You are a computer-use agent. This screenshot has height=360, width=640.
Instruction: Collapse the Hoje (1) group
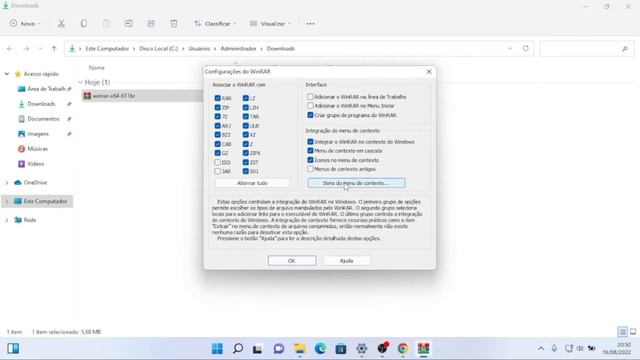point(80,82)
